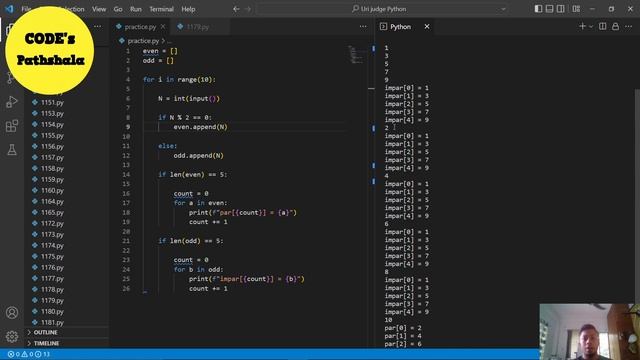This screenshot has width=640, height=360.
Task: Open file 1156.py in explorer
Action: (52, 147)
